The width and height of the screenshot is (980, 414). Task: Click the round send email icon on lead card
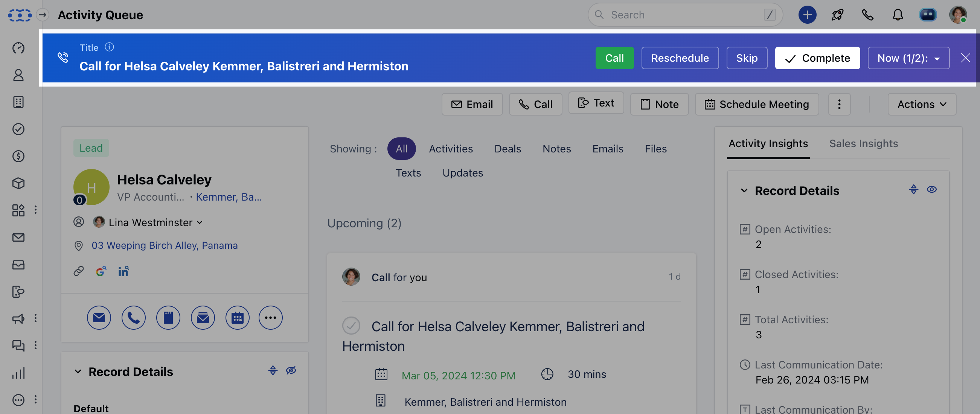coord(203,317)
